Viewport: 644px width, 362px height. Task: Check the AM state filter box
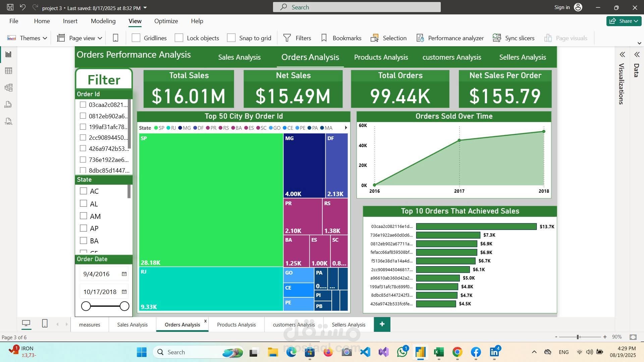(x=84, y=216)
